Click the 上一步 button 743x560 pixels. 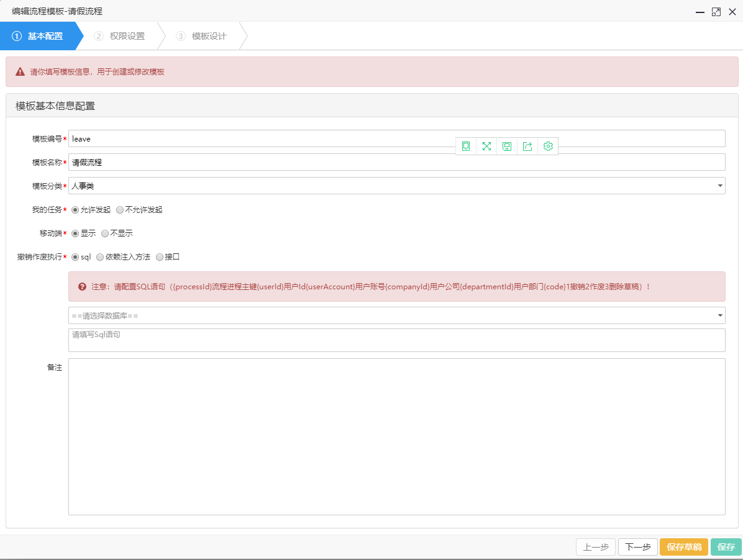pos(596,547)
